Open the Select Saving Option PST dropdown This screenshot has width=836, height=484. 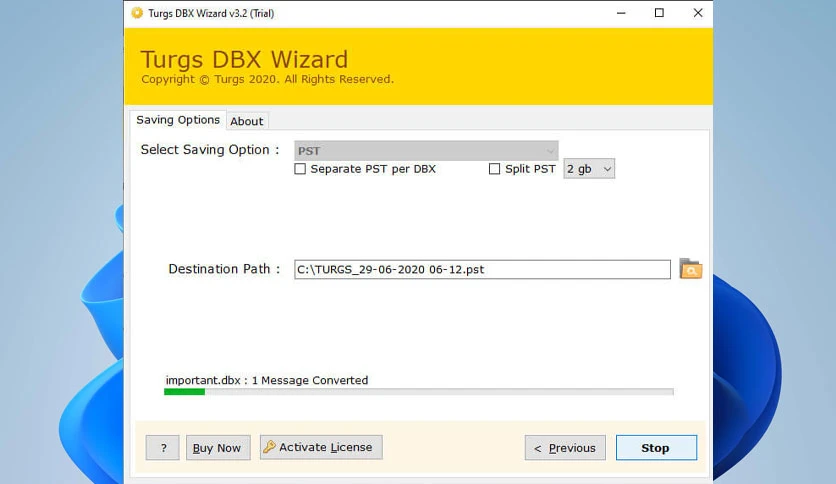click(x=426, y=151)
